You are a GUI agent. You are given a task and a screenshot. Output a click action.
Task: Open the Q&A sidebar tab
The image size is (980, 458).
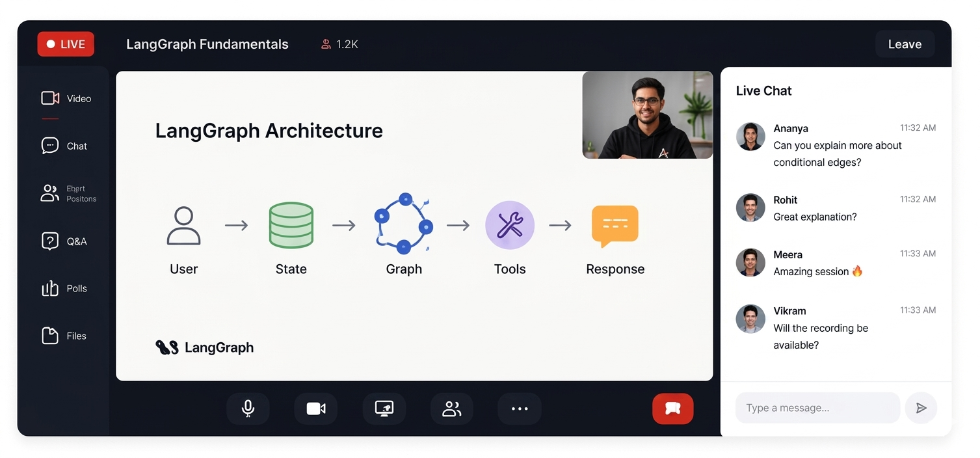point(64,241)
